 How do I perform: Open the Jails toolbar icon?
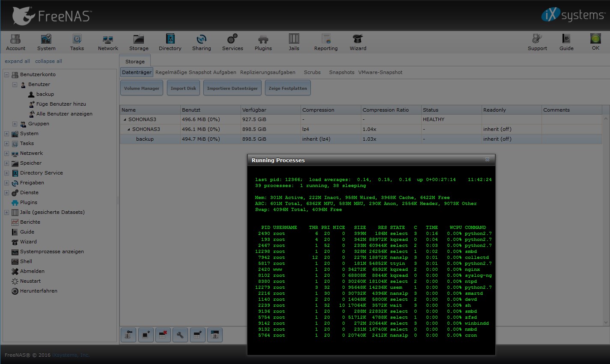[294, 42]
